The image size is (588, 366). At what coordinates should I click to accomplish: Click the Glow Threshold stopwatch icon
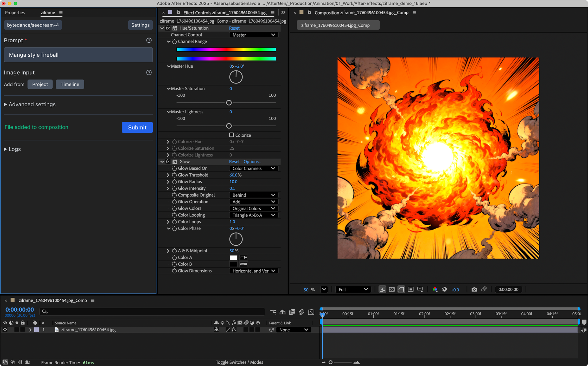click(x=174, y=175)
